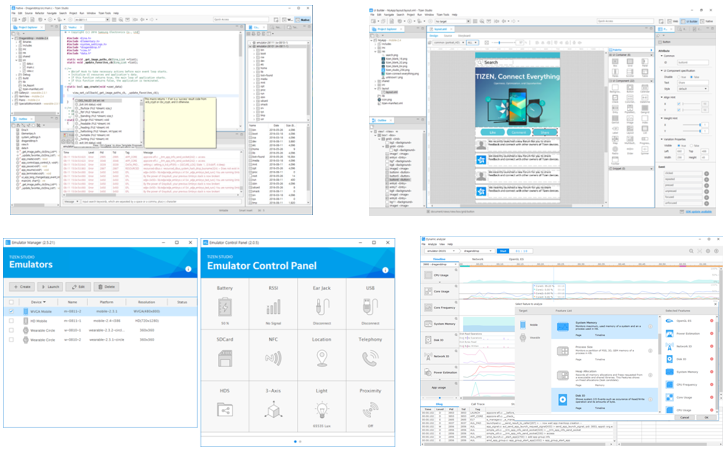This screenshot has width=727, height=450.
Task: Click the Launch button in Emulator Manager
Action: click(51, 287)
